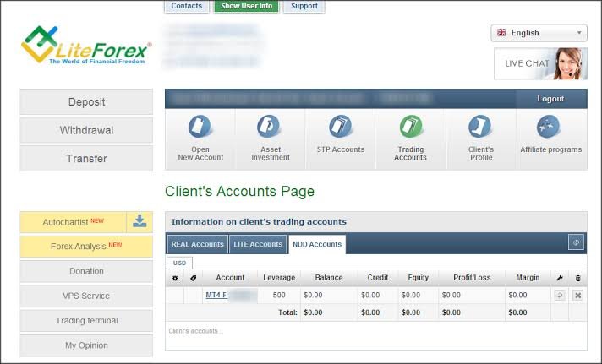Click the leverage value 500
Screen dimensions: 602x364
(279, 296)
